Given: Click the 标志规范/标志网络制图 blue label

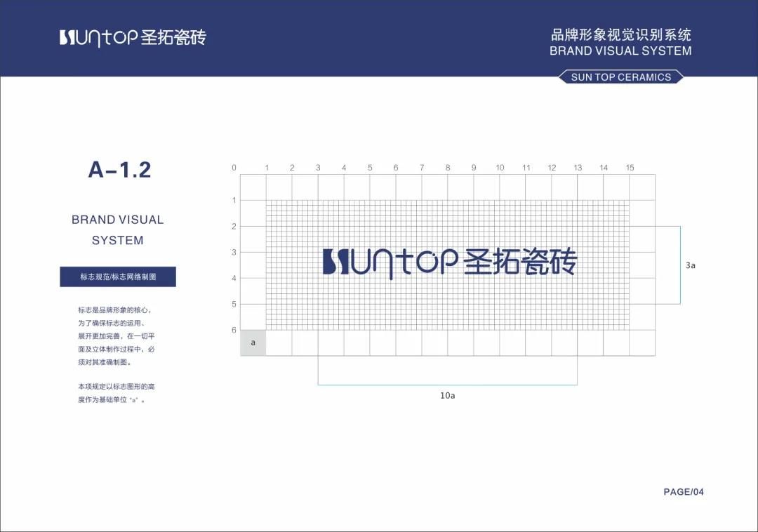Looking at the screenshot, I should [118, 277].
